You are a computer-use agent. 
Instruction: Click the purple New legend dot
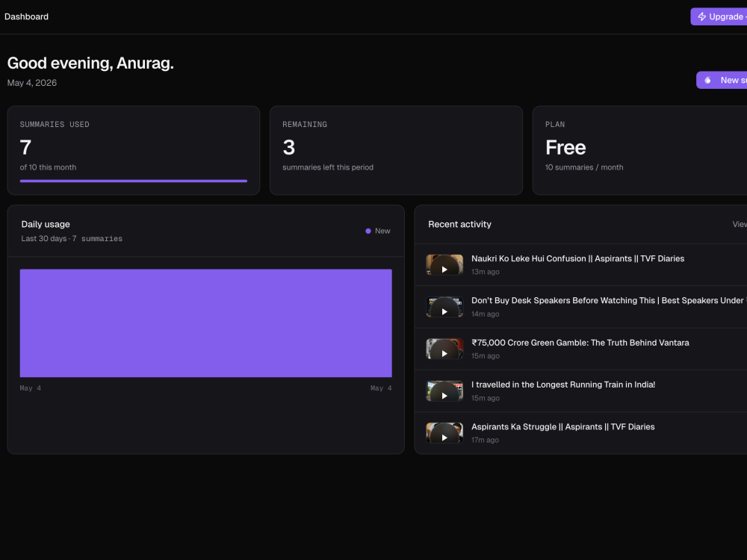(368, 231)
